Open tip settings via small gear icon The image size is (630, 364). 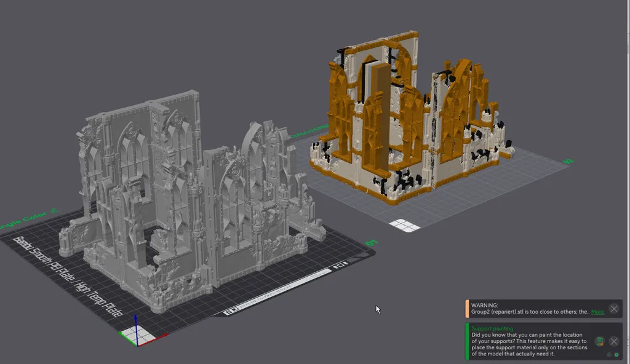click(616, 355)
